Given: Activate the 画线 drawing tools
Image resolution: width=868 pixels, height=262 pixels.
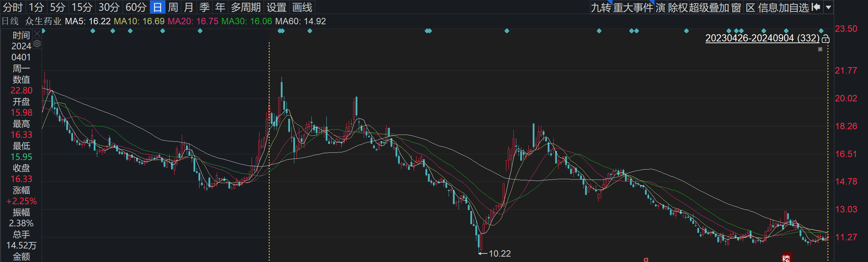Looking at the screenshot, I should [x=302, y=7].
